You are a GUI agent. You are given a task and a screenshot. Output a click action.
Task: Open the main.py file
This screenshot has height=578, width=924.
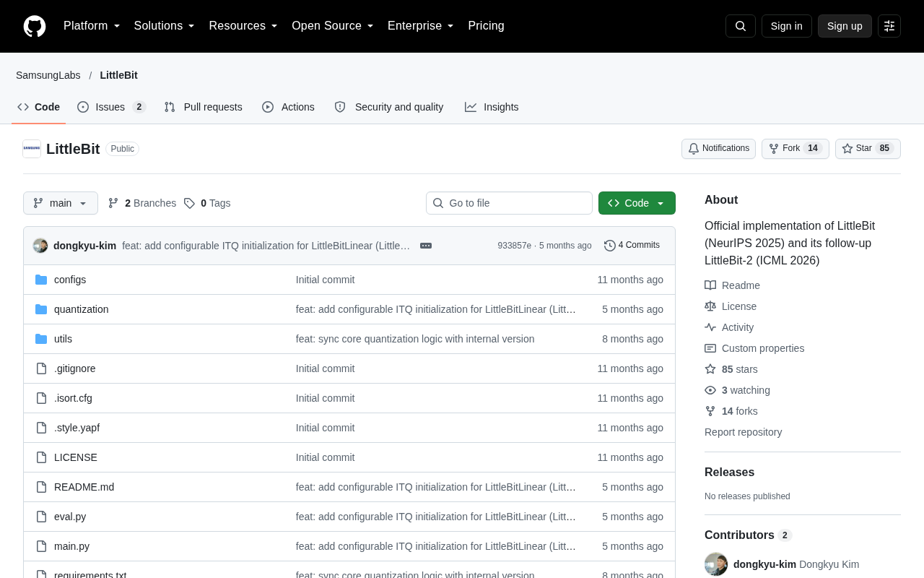click(71, 546)
